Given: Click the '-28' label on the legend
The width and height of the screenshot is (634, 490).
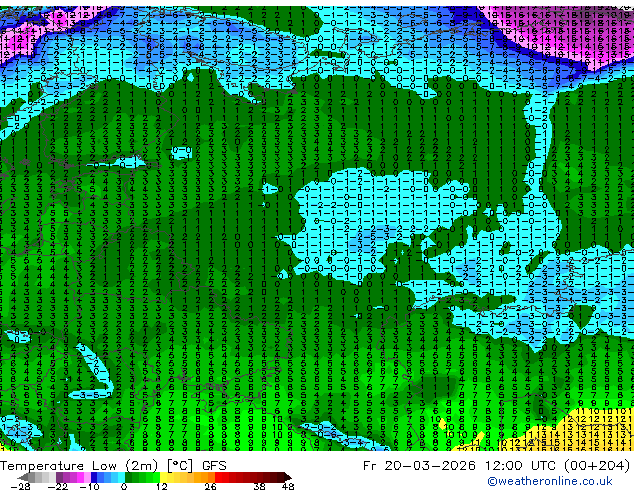Looking at the screenshot, I should pyautogui.click(x=20, y=486).
